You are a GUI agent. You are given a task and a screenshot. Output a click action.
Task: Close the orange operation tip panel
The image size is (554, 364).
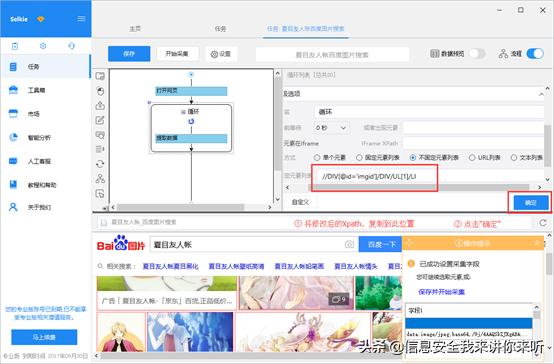pos(537,243)
